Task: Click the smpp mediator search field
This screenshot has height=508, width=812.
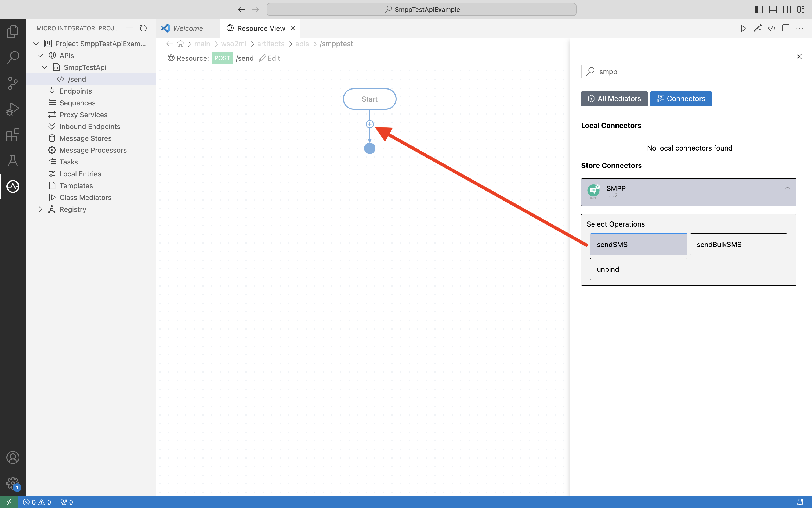Action: tap(687, 71)
